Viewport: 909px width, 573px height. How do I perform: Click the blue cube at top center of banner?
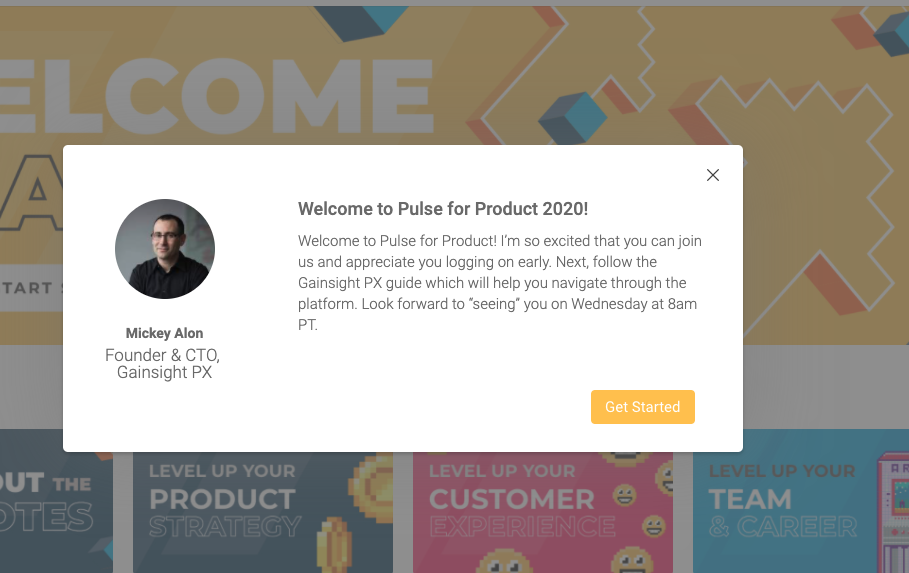(362, 22)
